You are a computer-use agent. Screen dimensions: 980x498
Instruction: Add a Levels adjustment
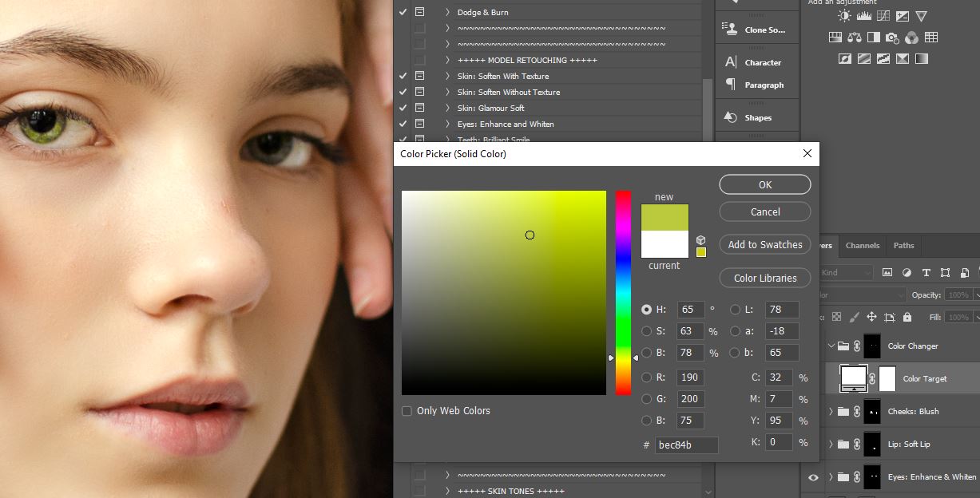[863, 16]
